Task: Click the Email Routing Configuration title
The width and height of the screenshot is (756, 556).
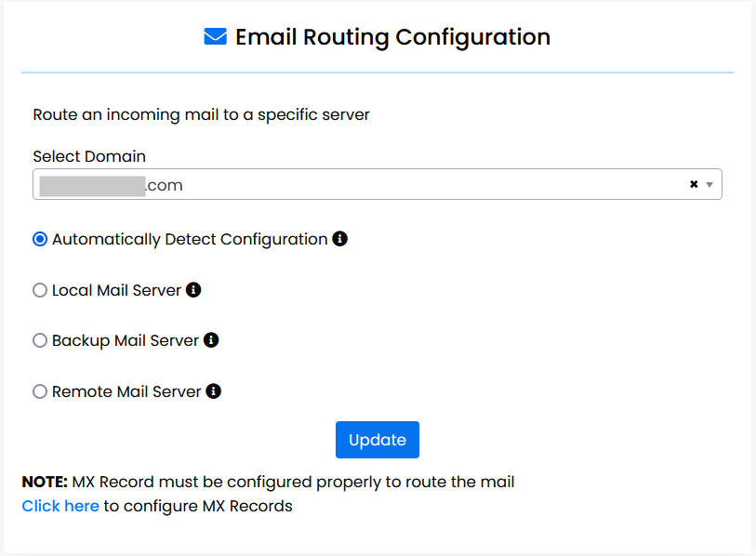Action: click(x=392, y=36)
